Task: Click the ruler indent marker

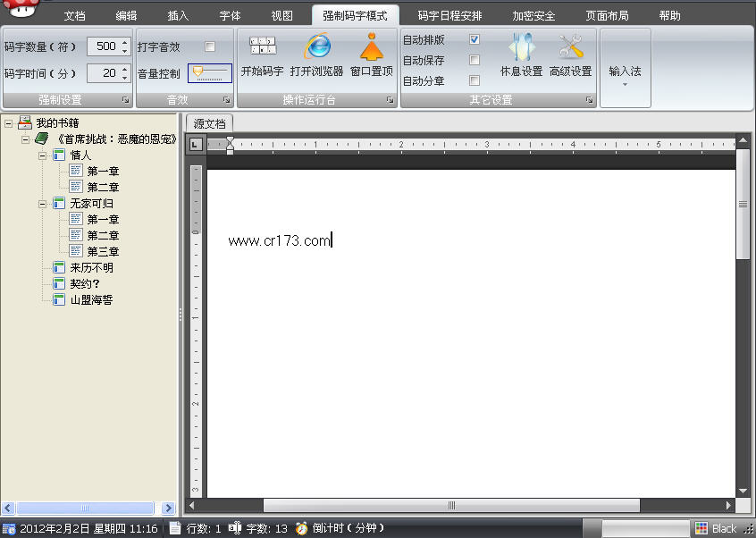Action: 230,145
